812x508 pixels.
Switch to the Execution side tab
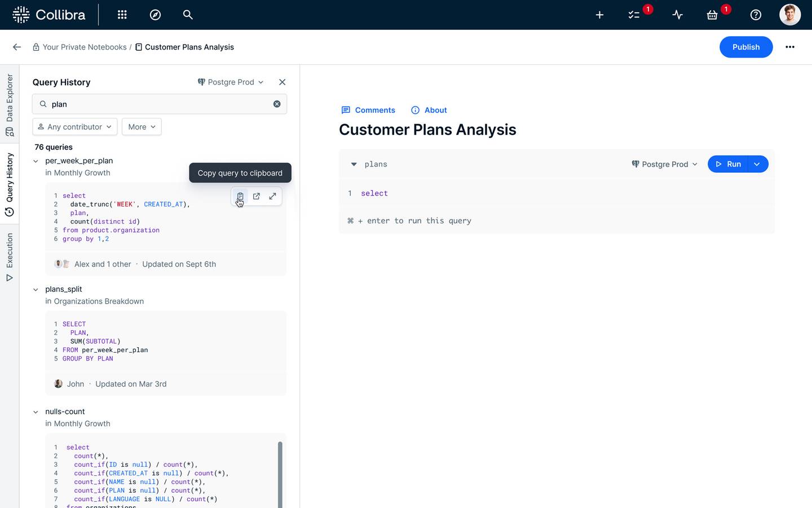(10, 257)
